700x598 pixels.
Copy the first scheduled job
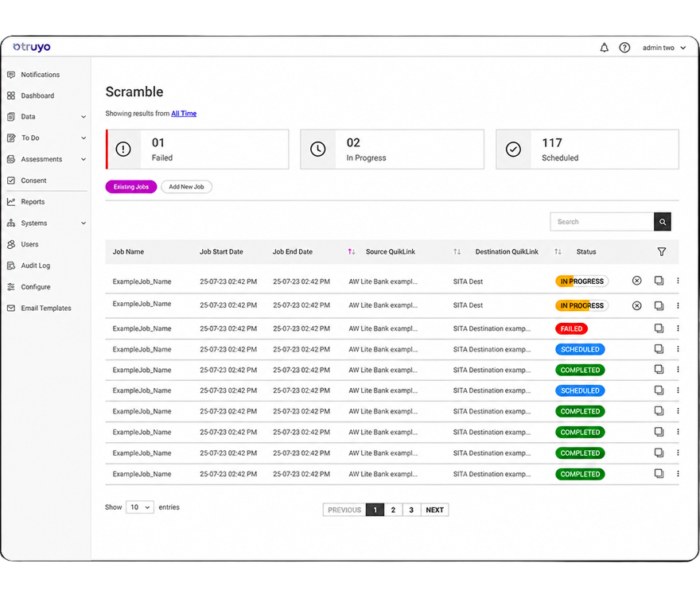659,349
